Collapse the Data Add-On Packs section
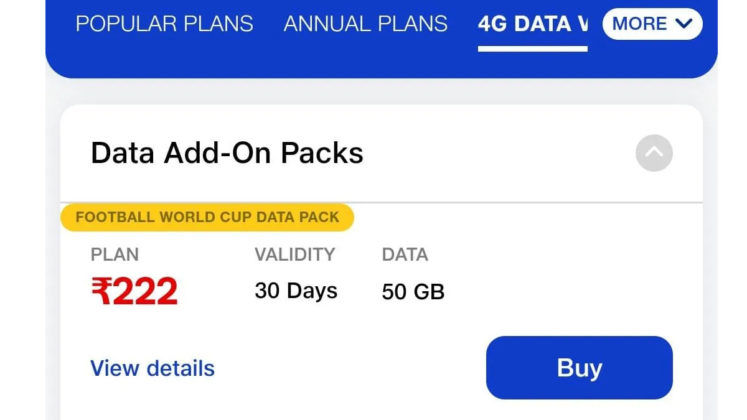747x420 pixels. pos(654,153)
